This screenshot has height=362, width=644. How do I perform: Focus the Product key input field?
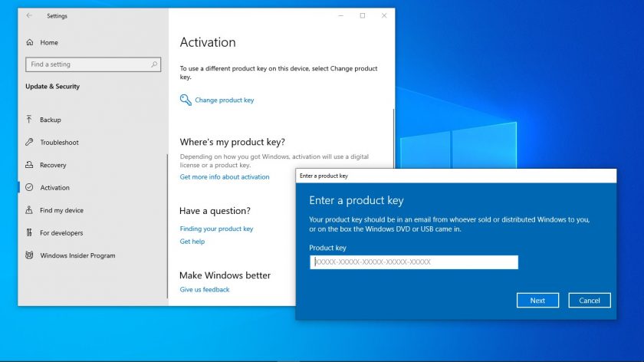pyautogui.click(x=414, y=262)
